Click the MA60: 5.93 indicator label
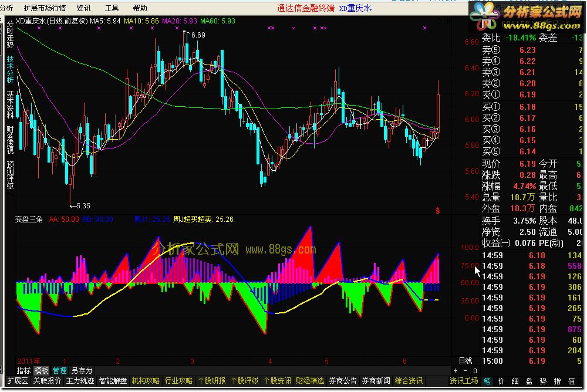Screen dimensions: 587x392 point(218,21)
